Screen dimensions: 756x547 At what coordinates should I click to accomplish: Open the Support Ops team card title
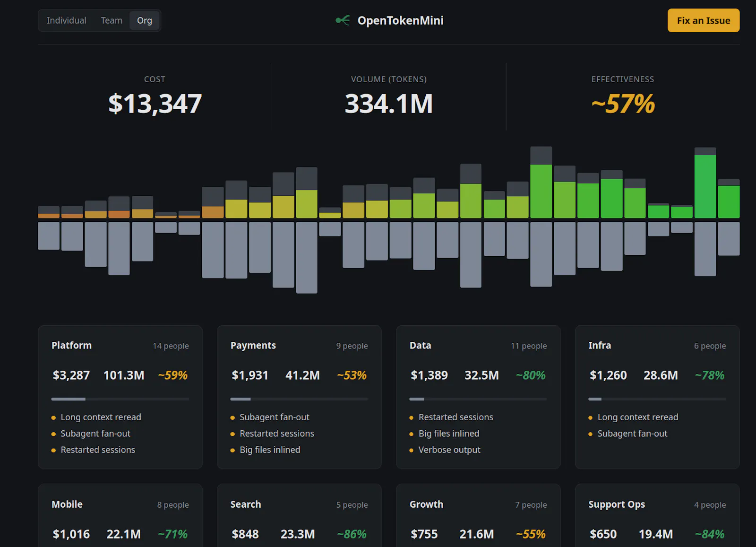coord(617,504)
